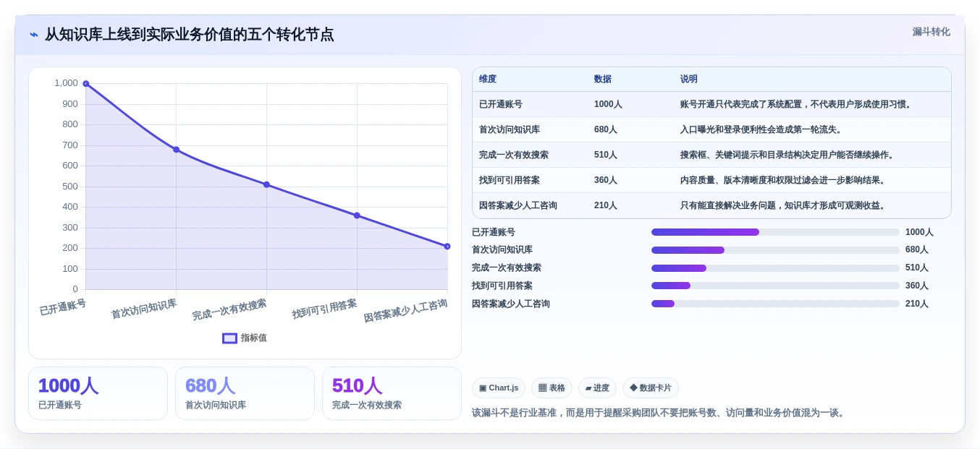The height and width of the screenshot is (449, 980).
Task: Click the chart point for 首次访问知识库
Action: pos(176,150)
